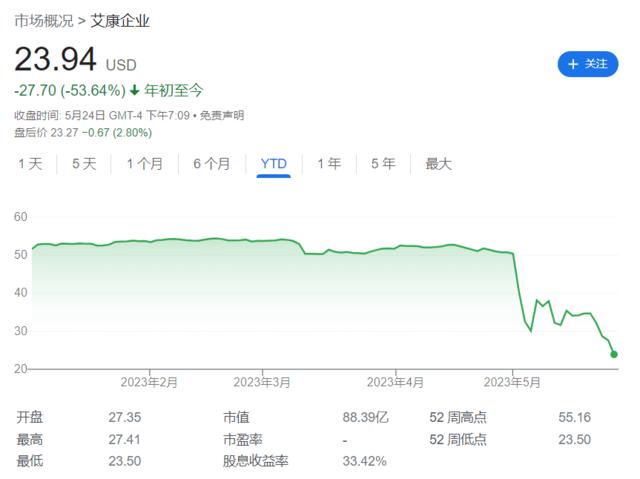Click the 2023年4月 axis label
The height and width of the screenshot is (479, 640).
395,382
